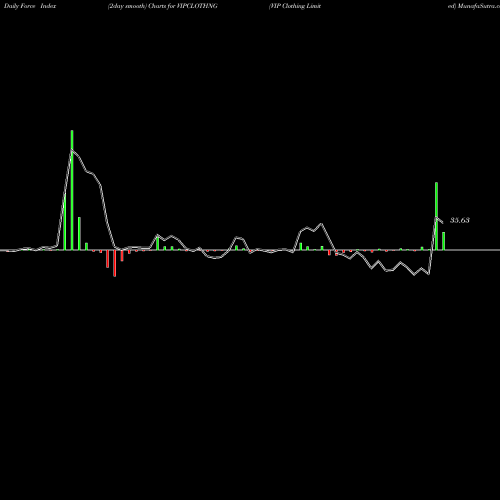Click the '(VIP Clothing Limit' header text
The image size is (500, 500).
pyautogui.click(x=295, y=6)
